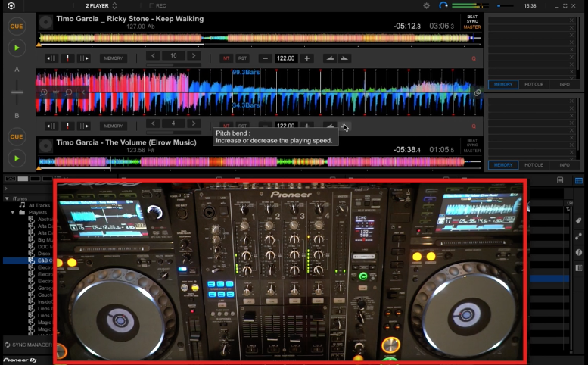Screen dimensions: 588x365
Task: Jump to previous cue on Keep Walking deck
Action: tap(51, 58)
